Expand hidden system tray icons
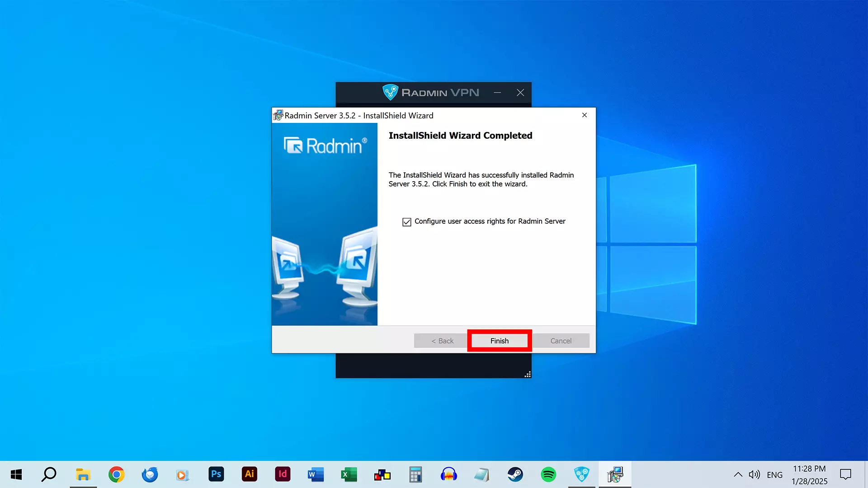This screenshot has height=488, width=868. click(x=738, y=474)
